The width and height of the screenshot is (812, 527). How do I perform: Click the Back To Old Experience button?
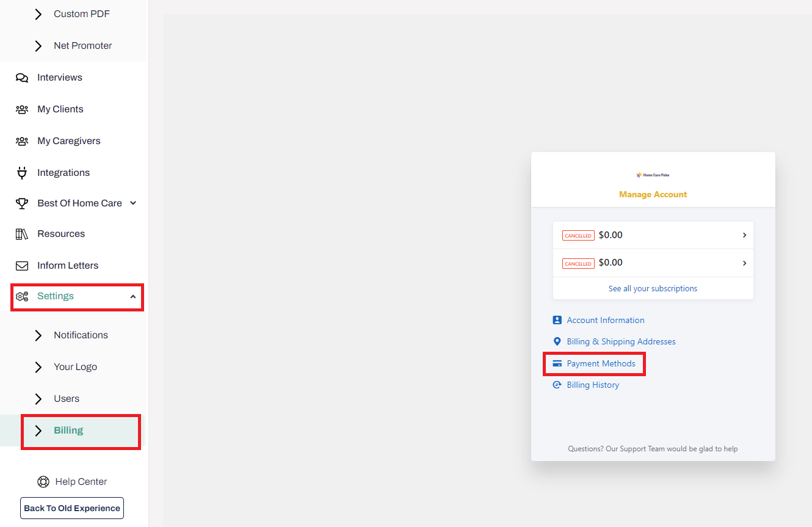(x=71, y=507)
